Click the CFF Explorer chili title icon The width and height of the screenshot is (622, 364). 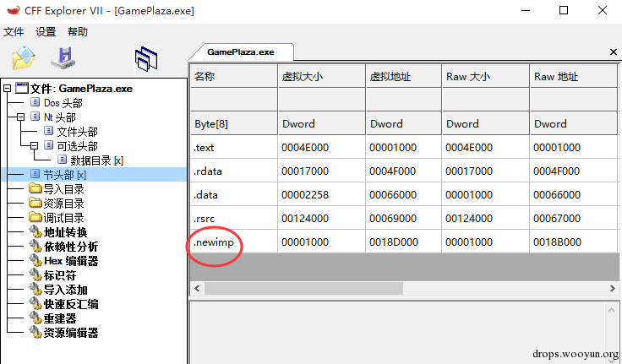13,10
